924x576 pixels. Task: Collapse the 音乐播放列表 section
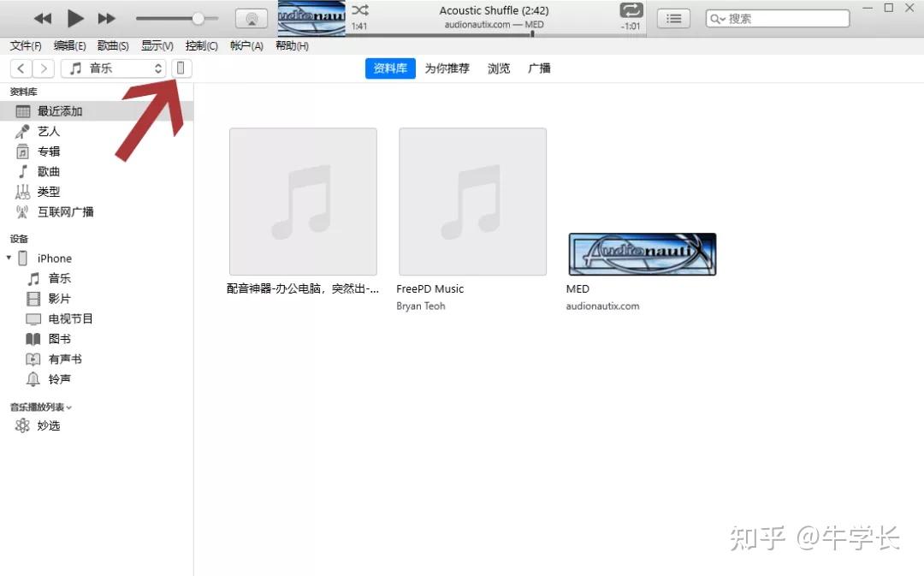click(69, 407)
